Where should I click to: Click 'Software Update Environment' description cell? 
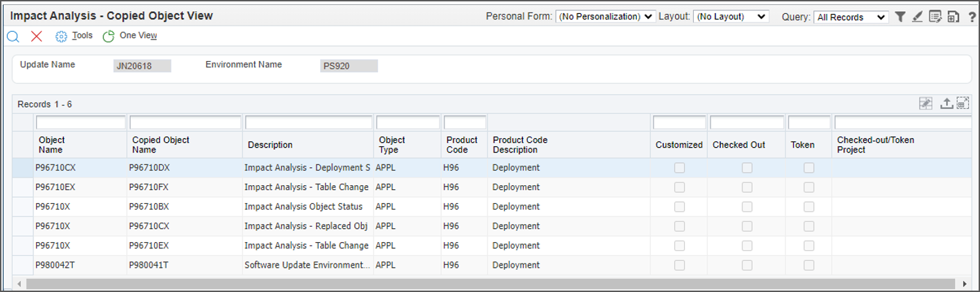coord(308,265)
